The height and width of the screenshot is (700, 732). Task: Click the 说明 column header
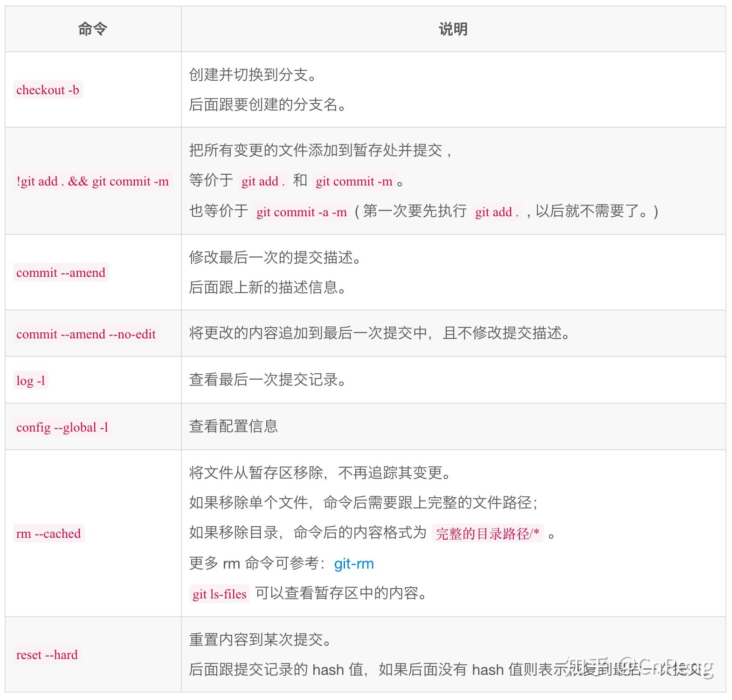[453, 29]
